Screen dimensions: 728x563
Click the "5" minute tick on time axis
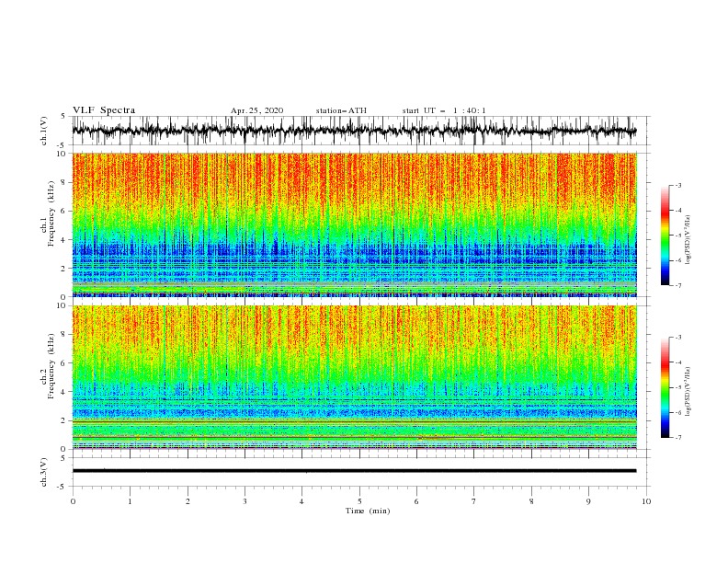[x=359, y=501]
